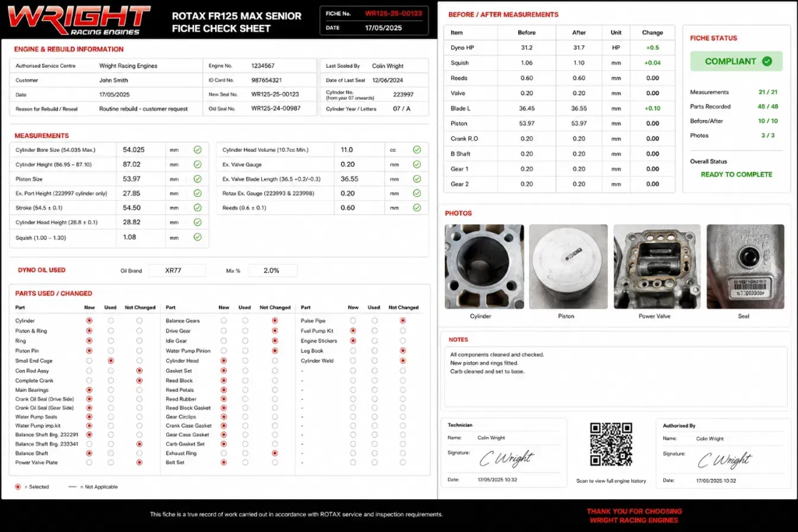The width and height of the screenshot is (798, 532).
Task: Mark Cylinder Head as Used
Action: [245, 361]
